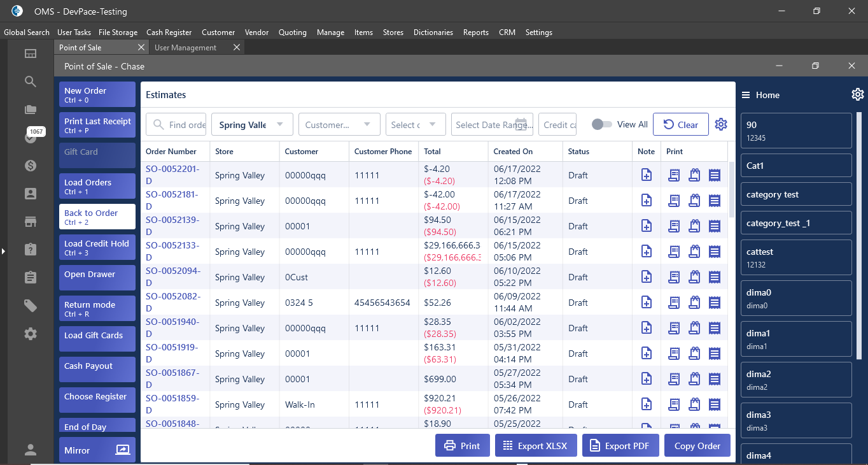This screenshot has width=868, height=465.
Task: Click the Estimates grid settings gear
Action: click(x=720, y=124)
